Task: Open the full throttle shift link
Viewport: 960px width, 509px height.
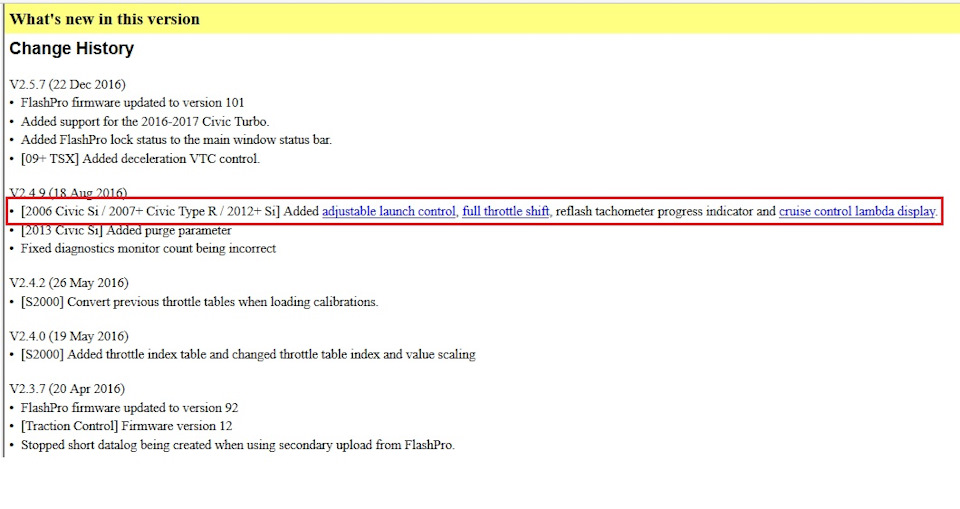Action: click(506, 211)
